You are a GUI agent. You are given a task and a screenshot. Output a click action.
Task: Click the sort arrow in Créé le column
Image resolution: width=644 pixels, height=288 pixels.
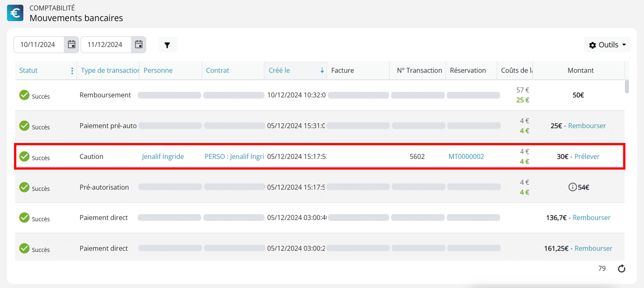point(322,70)
